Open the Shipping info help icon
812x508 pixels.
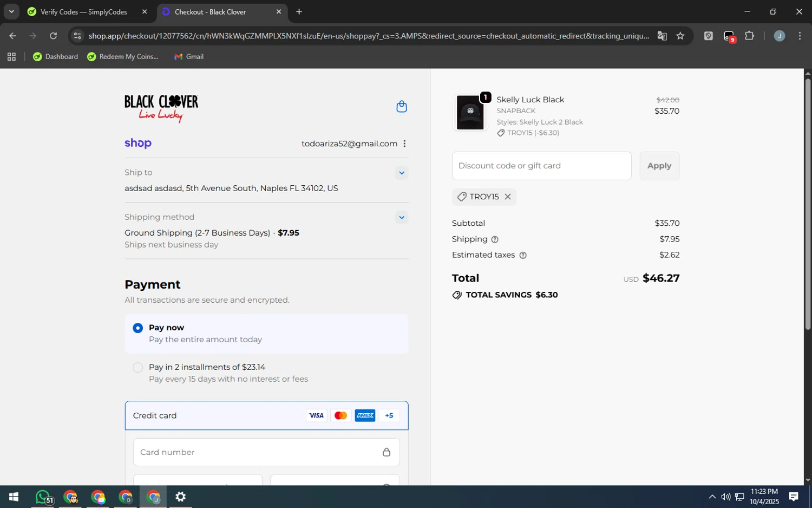coord(495,239)
